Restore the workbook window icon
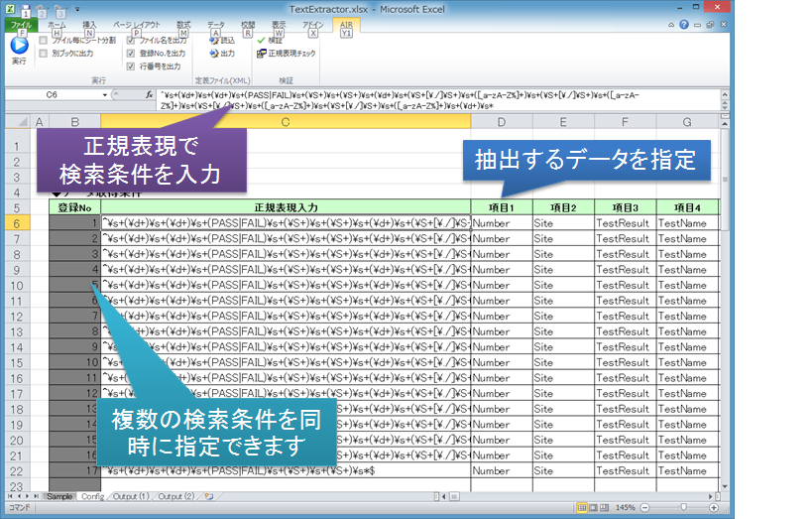The height and width of the screenshot is (519, 812). (710, 25)
